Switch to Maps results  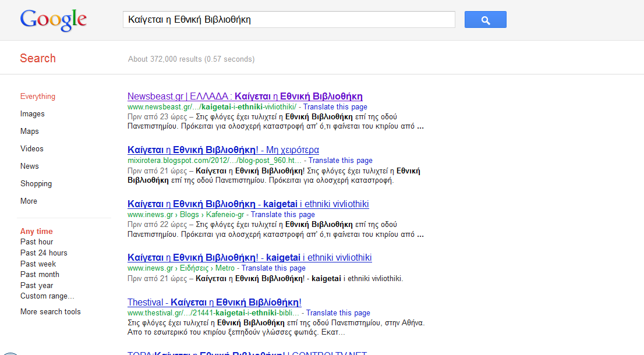pyautogui.click(x=30, y=132)
